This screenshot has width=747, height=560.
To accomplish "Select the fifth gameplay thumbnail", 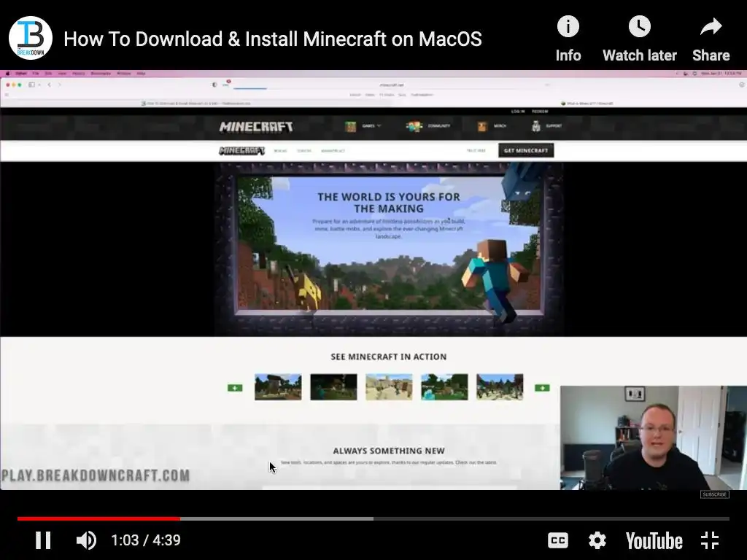I will (x=500, y=386).
